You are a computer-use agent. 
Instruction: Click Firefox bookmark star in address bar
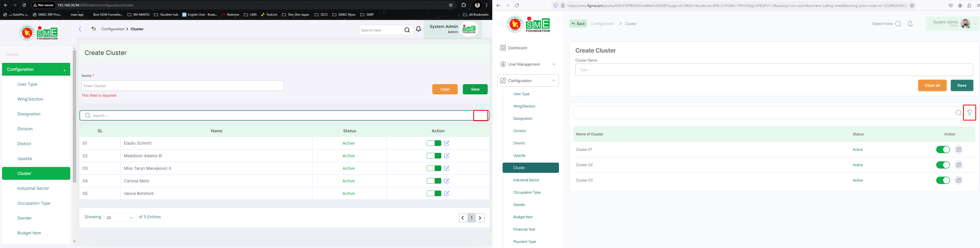coord(912,5)
